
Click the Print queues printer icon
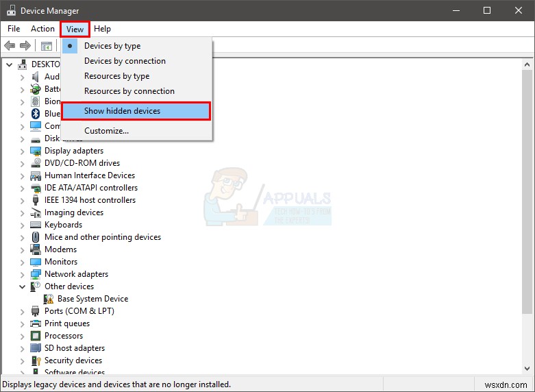(36, 323)
